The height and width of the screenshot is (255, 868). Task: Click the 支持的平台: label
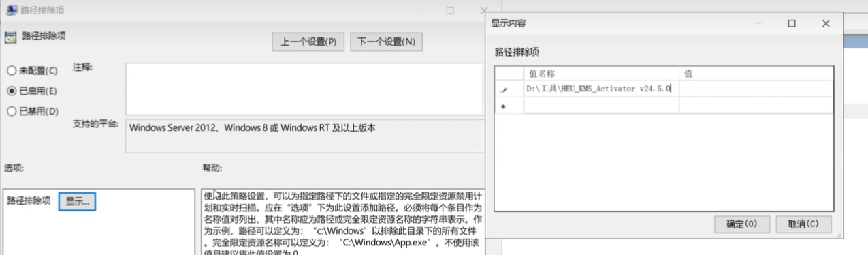click(96, 125)
